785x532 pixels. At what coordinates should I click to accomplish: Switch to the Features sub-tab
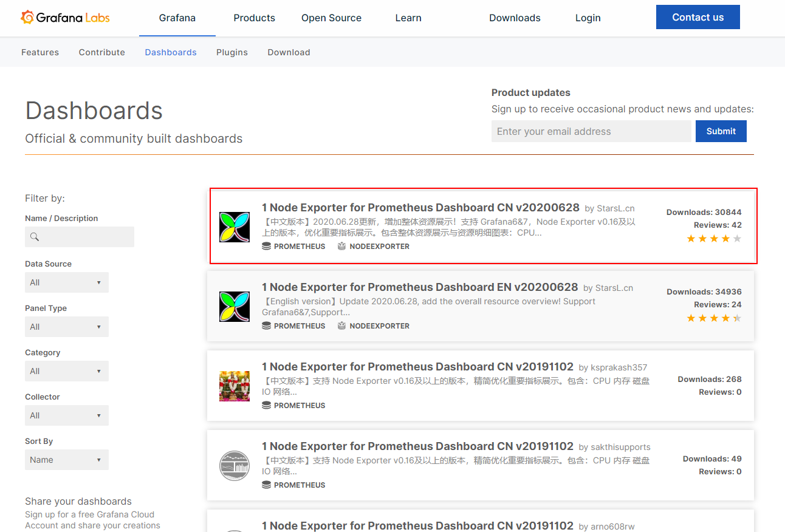40,52
